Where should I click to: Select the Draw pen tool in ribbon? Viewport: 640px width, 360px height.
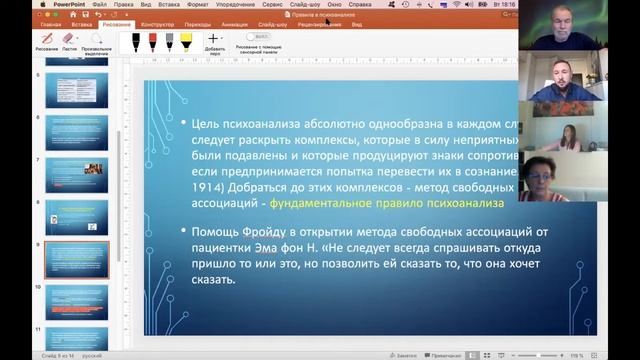click(x=47, y=42)
